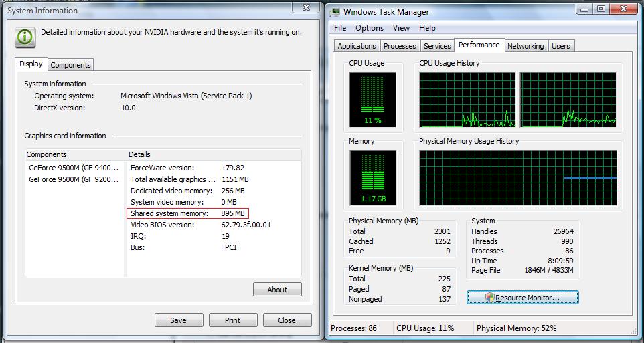Viewport: 644px width, 343px height.
Task: Maximize the Windows Task Manager window
Action: point(601,9)
